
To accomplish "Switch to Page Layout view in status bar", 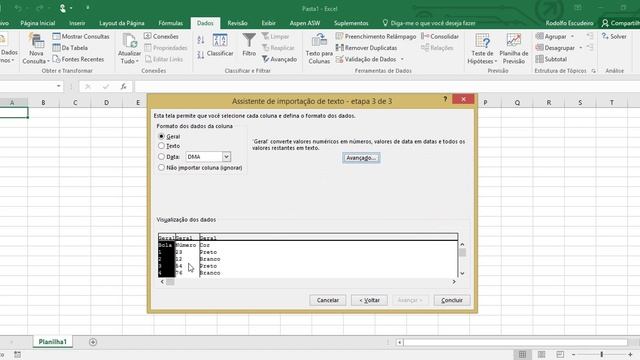I will pos(542,354).
